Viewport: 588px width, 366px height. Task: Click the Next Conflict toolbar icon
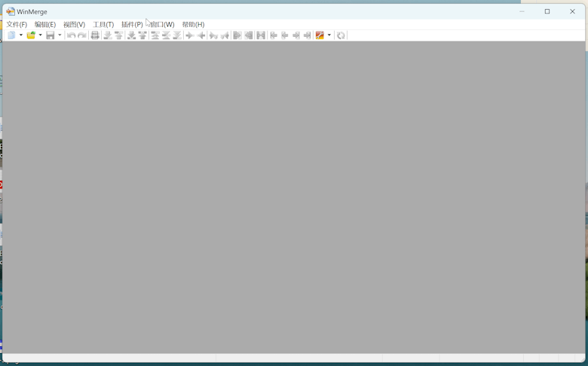coord(131,35)
